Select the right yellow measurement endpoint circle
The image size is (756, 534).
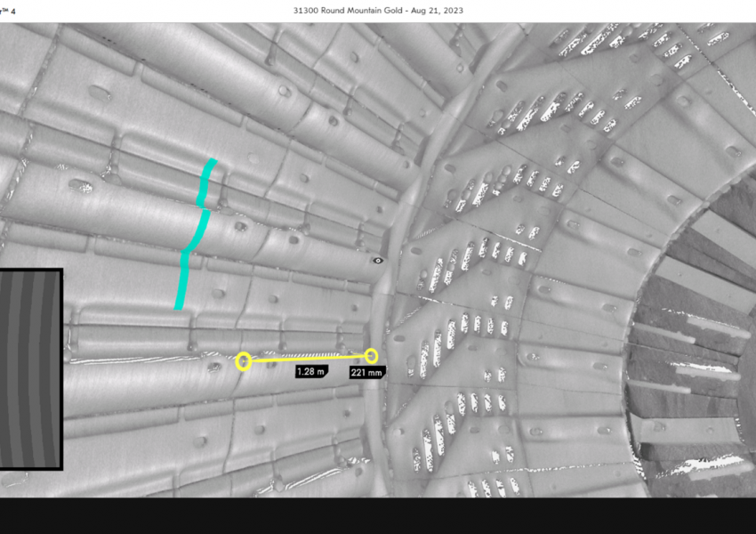pos(371,356)
